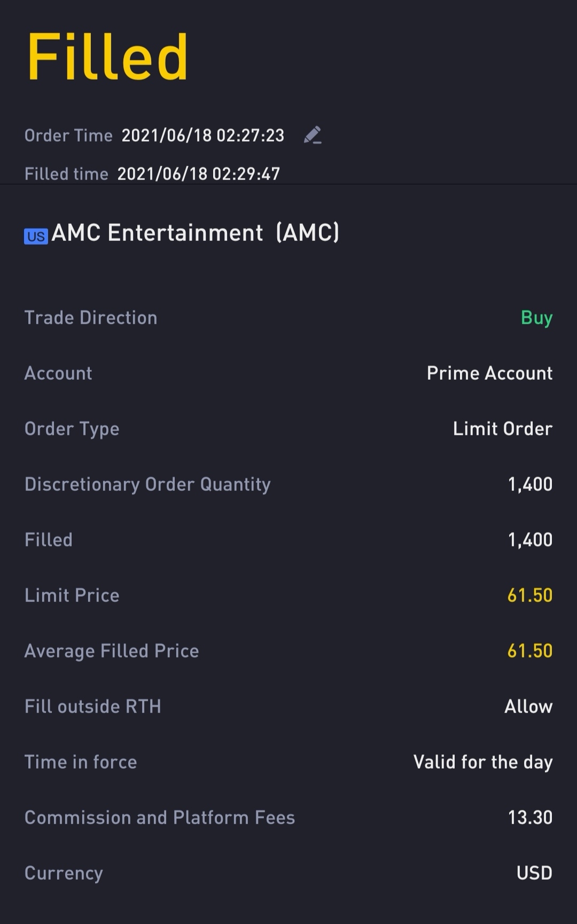Tap the Valid for the day value
The height and width of the screenshot is (924, 577).
point(483,762)
